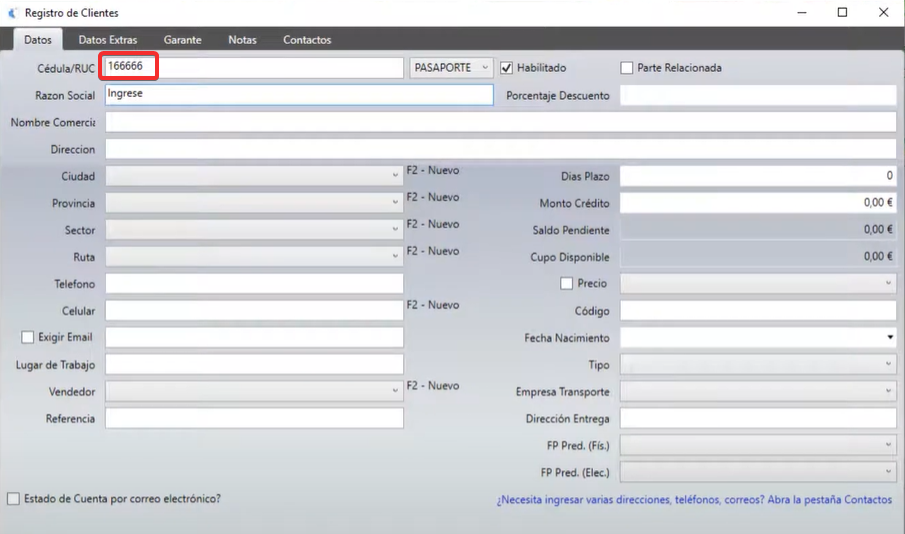Expand the FP Pred. (Fís.) dropdown
The height and width of the screenshot is (534, 905).
(x=758, y=445)
